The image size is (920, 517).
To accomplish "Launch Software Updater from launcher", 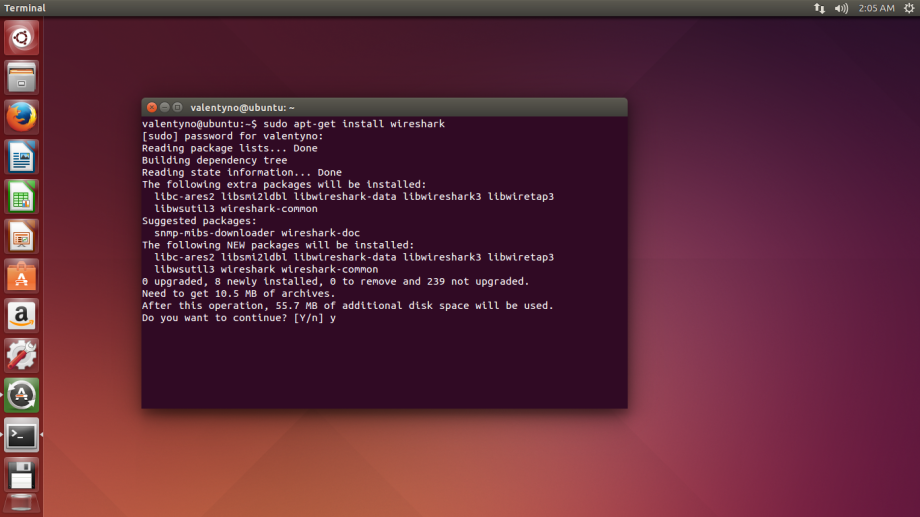I will (x=21, y=395).
